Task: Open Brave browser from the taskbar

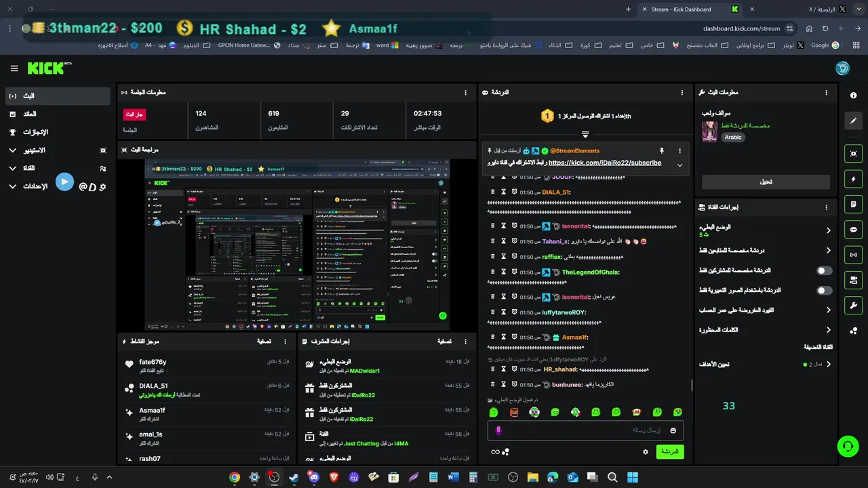Action: click(333, 477)
